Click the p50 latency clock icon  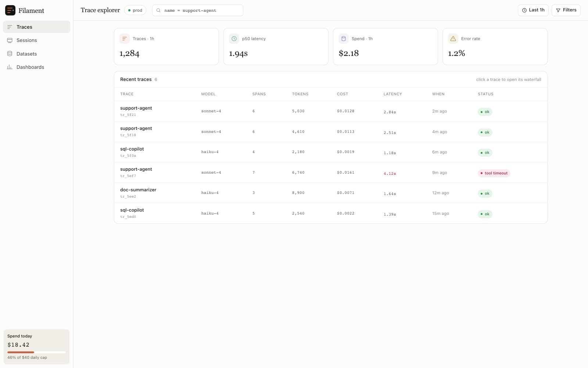pyautogui.click(x=234, y=39)
